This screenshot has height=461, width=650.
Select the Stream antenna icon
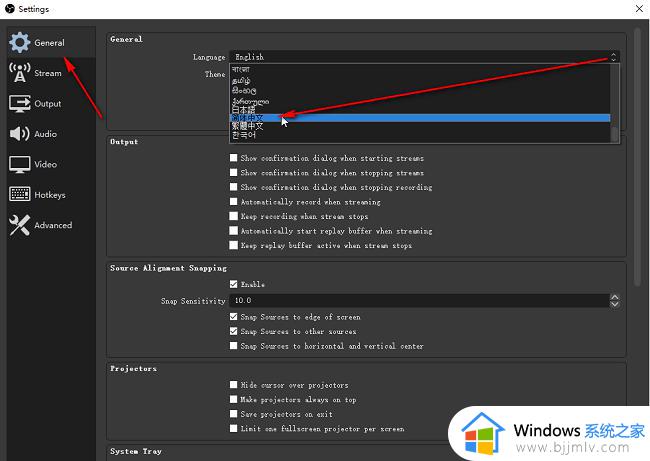coord(19,73)
